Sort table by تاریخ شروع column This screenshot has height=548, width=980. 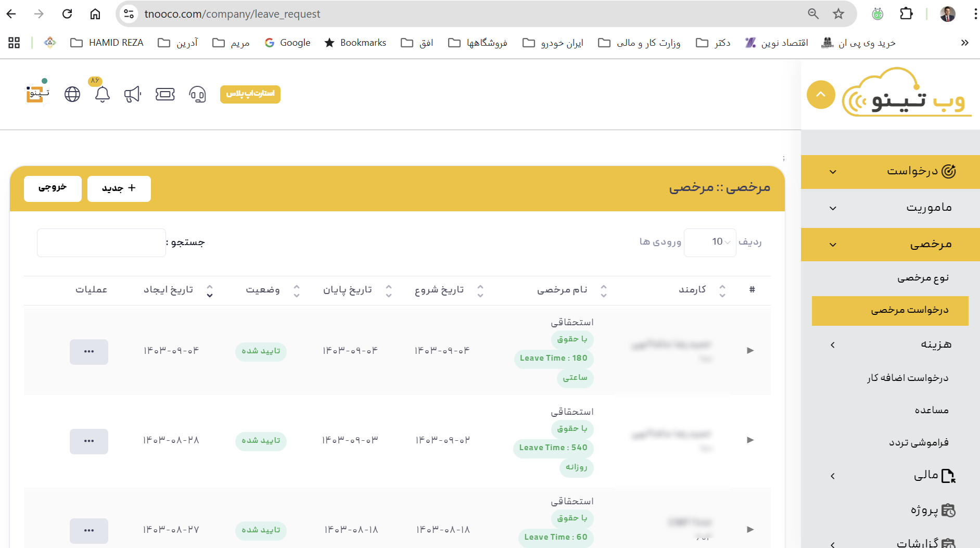(x=439, y=290)
